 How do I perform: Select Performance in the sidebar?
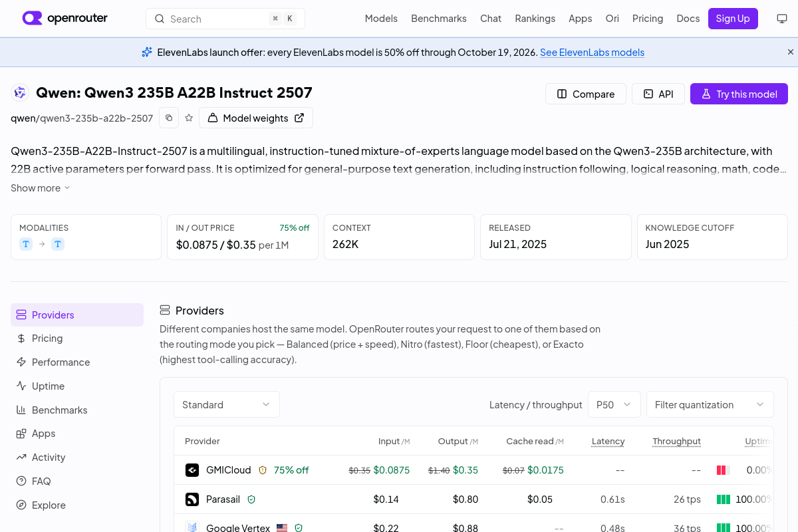(77, 362)
